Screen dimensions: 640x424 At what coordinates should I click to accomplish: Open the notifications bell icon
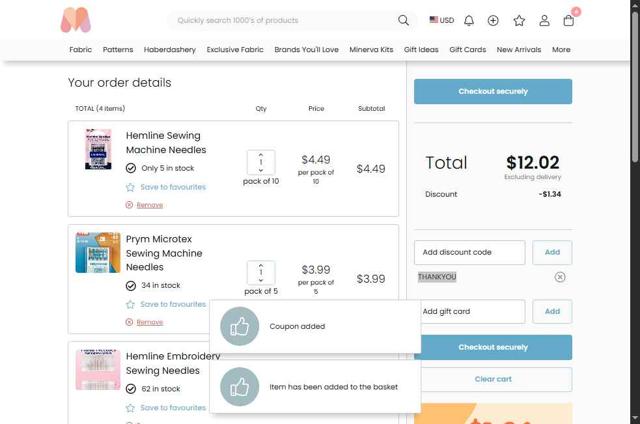[x=469, y=20]
